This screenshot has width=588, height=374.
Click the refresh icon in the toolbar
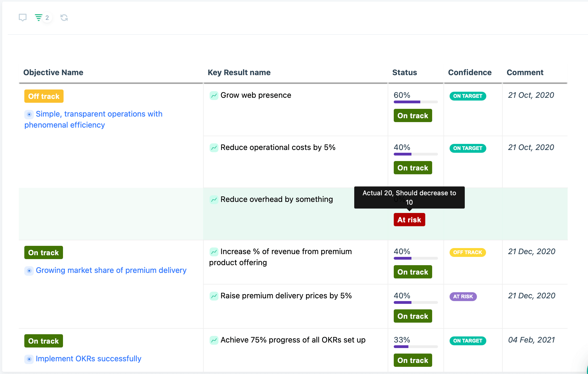point(64,18)
